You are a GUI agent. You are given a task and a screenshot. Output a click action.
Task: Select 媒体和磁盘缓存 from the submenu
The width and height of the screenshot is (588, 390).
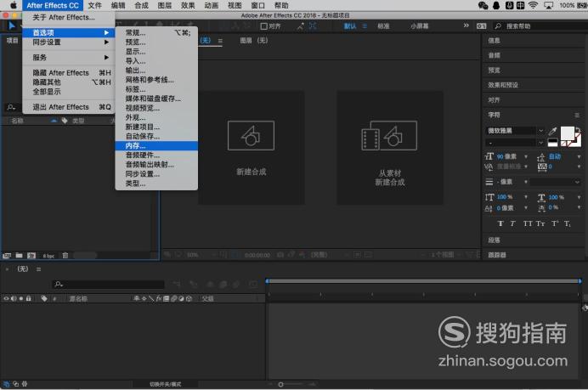pyautogui.click(x=156, y=99)
